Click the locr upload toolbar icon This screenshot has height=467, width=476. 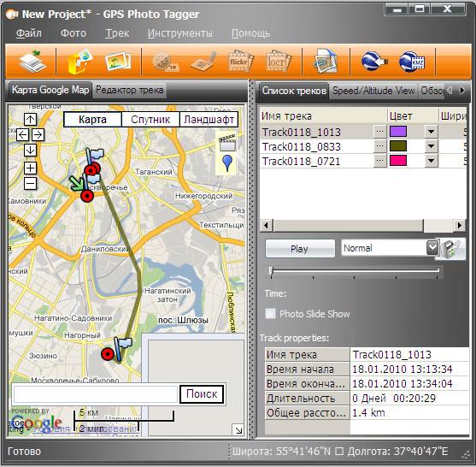(279, 62)
